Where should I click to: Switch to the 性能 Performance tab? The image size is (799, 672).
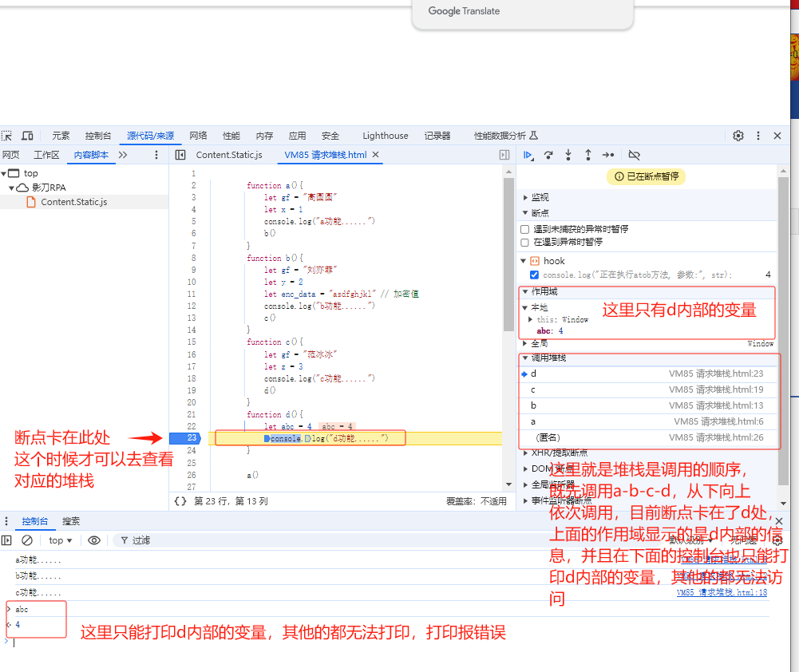tap(231, 136)
